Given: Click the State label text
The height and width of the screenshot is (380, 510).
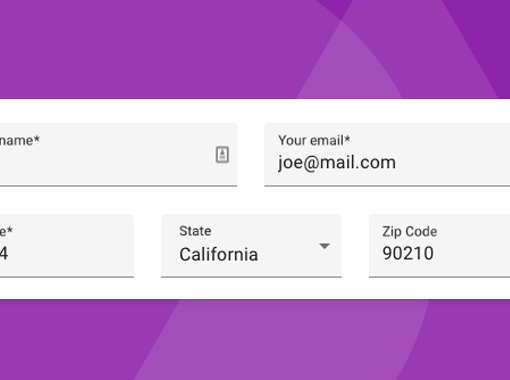Looking at the screenshot, I should [195, 231].
